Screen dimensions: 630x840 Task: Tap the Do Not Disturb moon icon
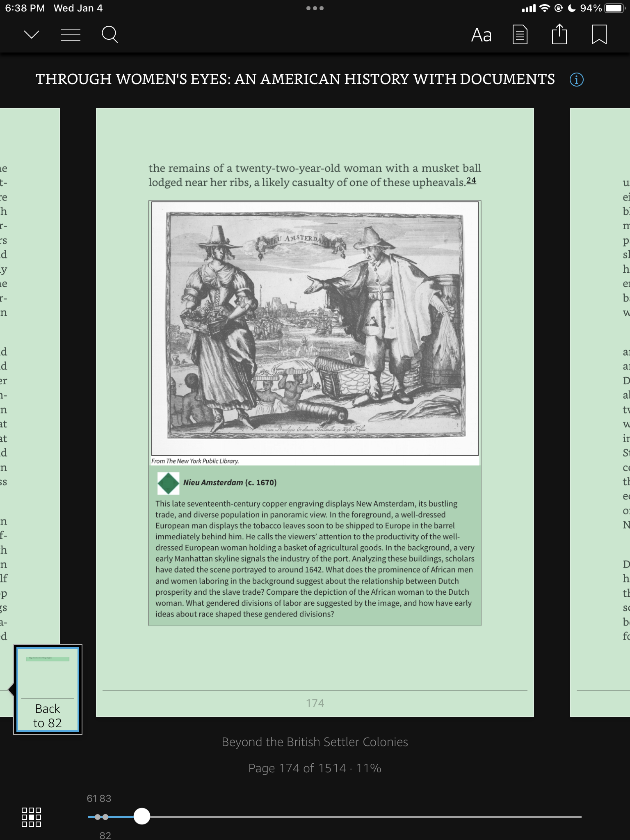572,8
